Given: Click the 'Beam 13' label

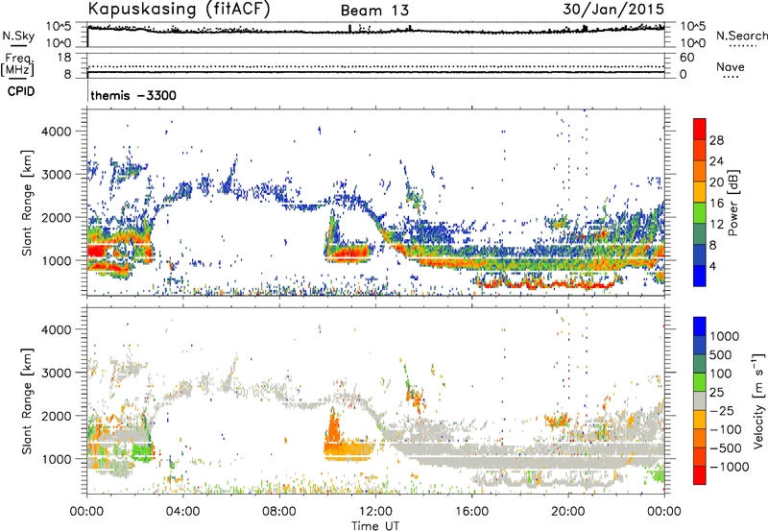Looking at the screenshot, I should [374, 11].
